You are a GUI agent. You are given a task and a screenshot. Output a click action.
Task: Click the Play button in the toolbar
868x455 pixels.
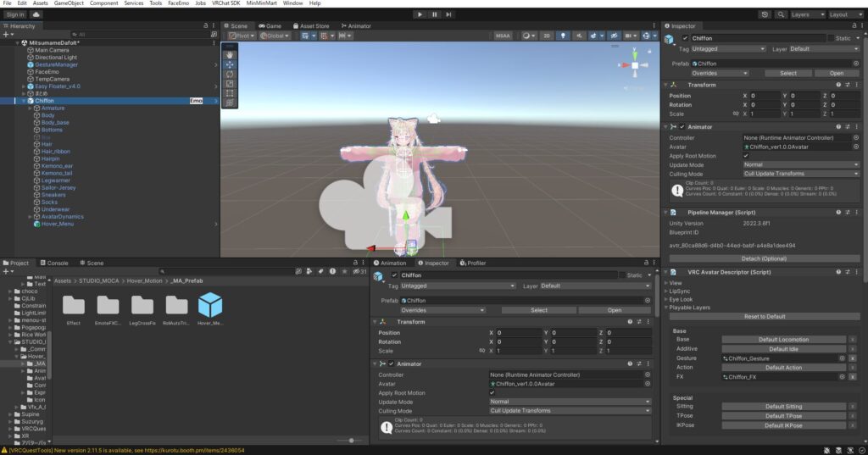420,14
